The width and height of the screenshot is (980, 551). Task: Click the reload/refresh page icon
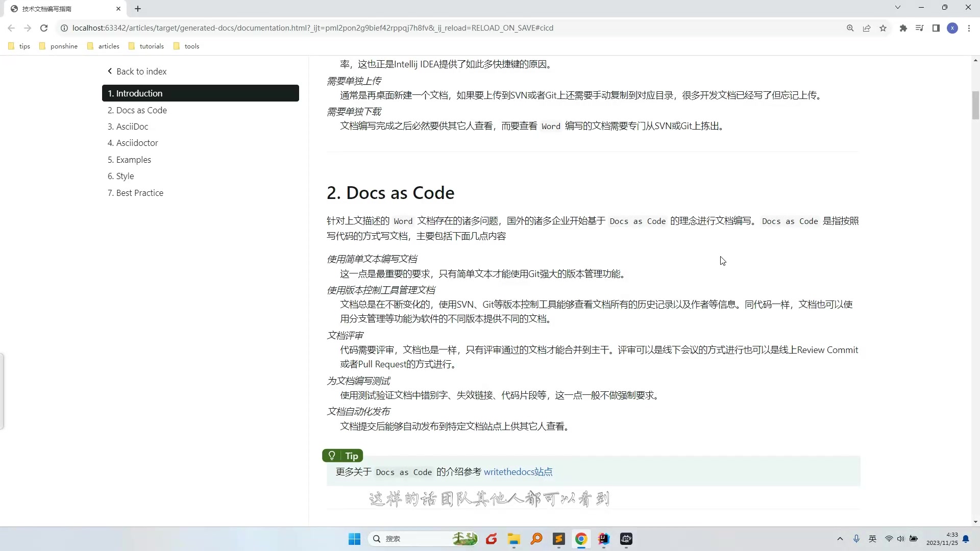click(x=44, y=28)
